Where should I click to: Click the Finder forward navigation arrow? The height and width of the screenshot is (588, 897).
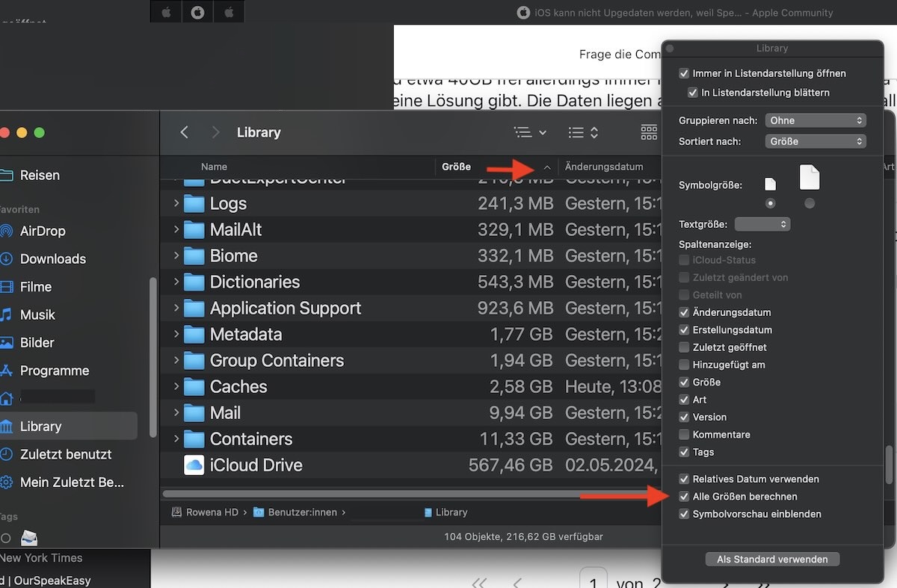coord(215,132)
